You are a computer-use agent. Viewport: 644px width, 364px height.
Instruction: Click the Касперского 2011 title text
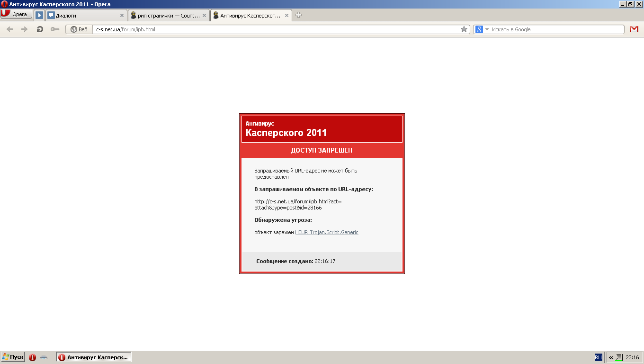point(286,133)
